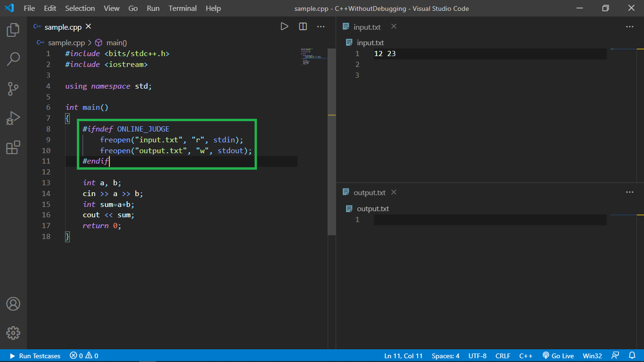Switch to the output.txt tab
Screen dimensions: 644x362
[369, 192]
